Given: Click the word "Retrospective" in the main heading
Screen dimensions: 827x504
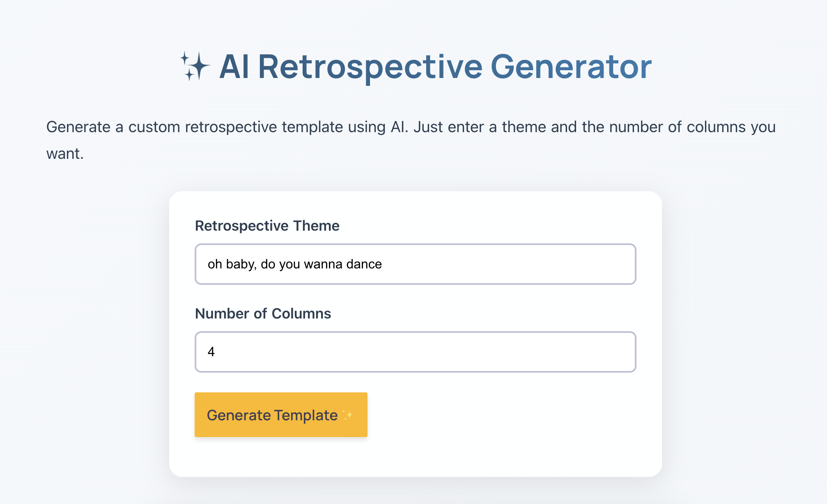Looking at the screenshot, I should (370, 66).
